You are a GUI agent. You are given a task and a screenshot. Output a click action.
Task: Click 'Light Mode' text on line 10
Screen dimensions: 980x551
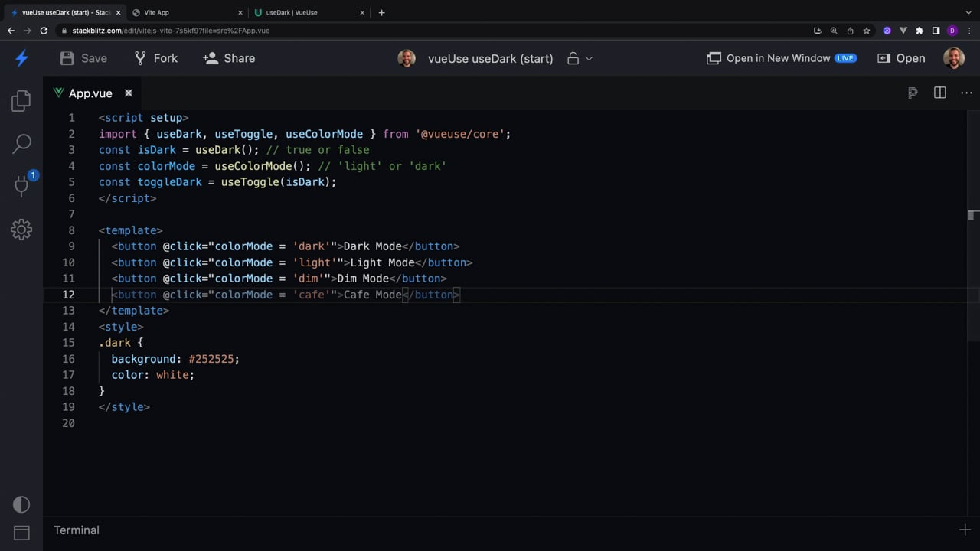pyautogui.click(x=382, y=262)
